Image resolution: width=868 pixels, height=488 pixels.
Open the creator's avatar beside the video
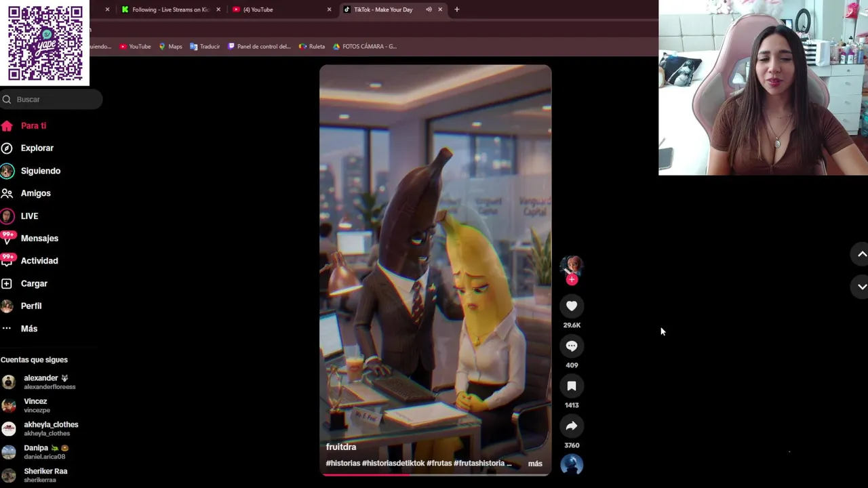pos(572,266)
